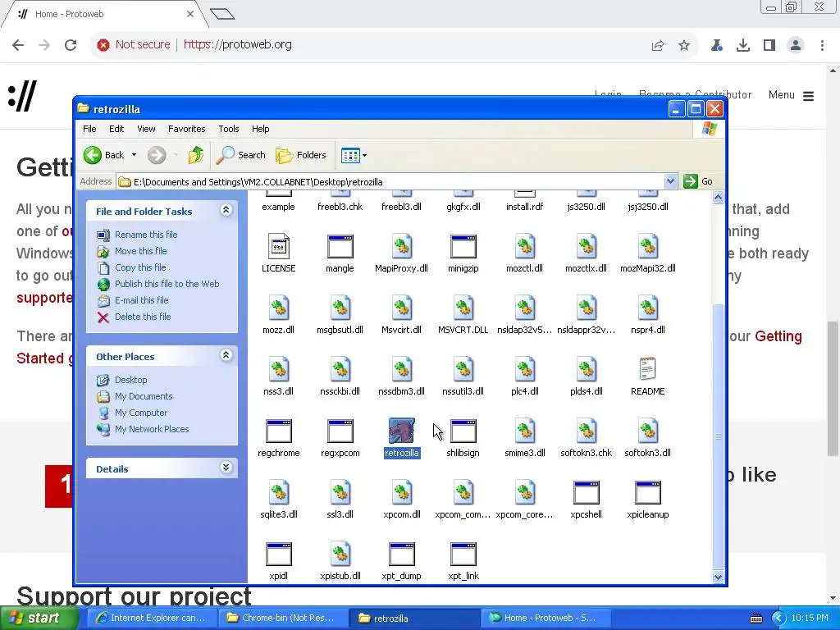Open Chrome's downloads icon
The image size is (840, 630).
743,46
